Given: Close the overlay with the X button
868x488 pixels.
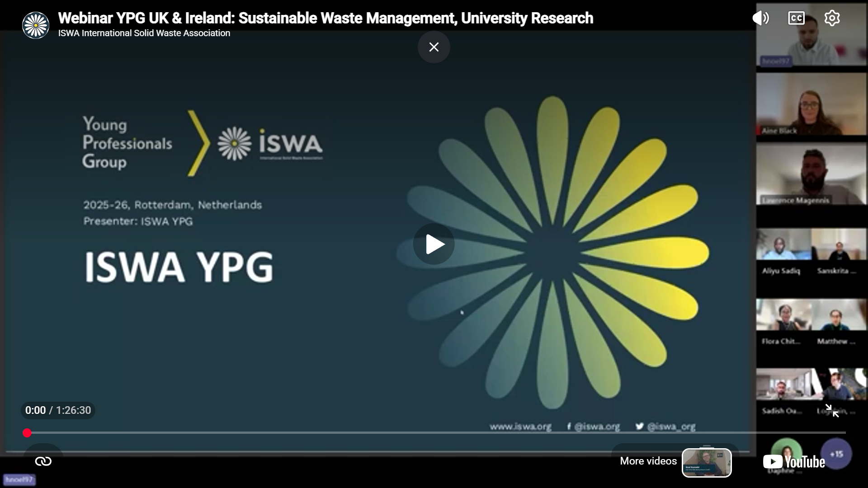Looking at the screenshot, I should click(434, 47).
